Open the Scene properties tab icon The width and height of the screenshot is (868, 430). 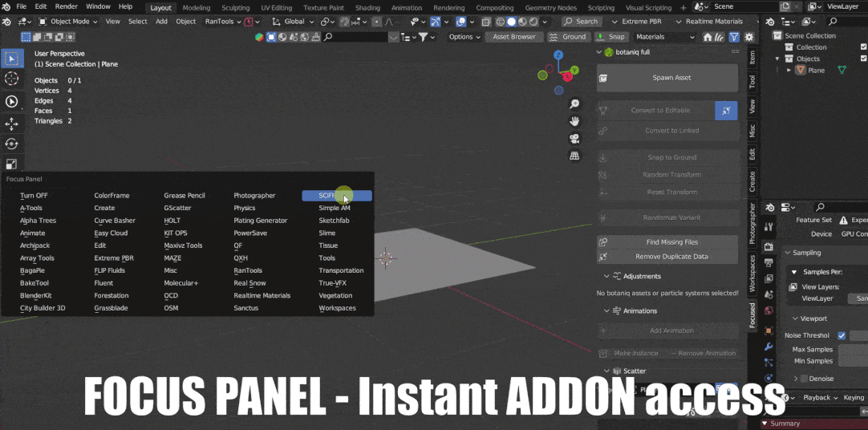click(x=769, y=294)
